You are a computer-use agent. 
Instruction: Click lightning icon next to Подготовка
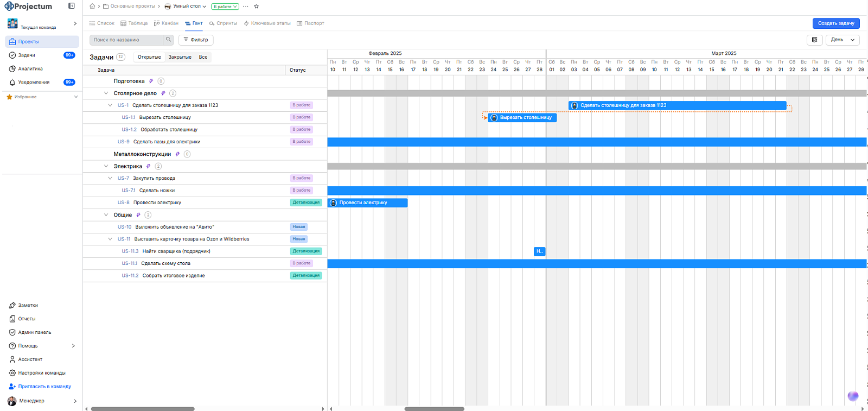click(151, 81)
